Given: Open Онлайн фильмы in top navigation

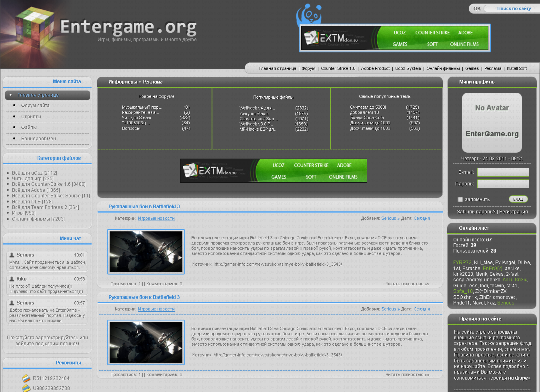Looking at the screenshot, I should 443,68.
